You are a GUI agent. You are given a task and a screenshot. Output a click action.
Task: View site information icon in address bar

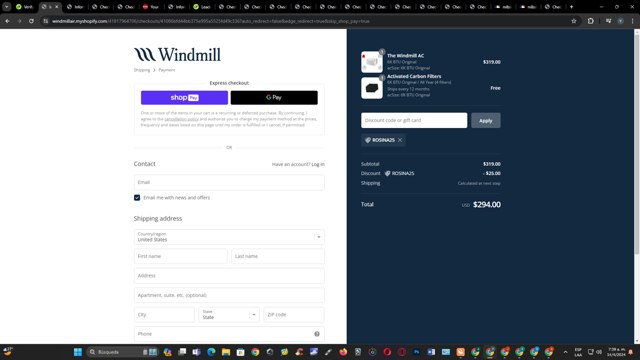[x=46, y=21]
